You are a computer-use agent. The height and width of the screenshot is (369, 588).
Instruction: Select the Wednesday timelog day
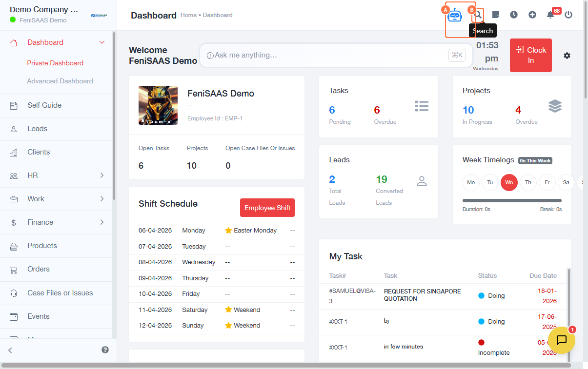point(509,182)
